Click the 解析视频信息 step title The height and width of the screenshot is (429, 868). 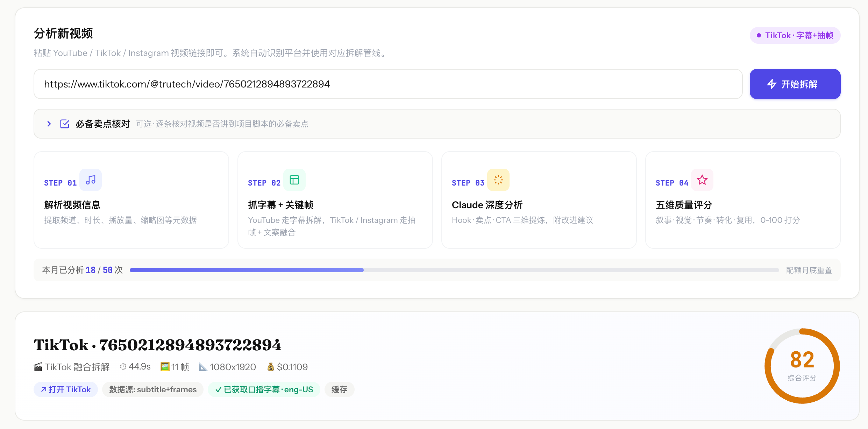pos(72,205)
